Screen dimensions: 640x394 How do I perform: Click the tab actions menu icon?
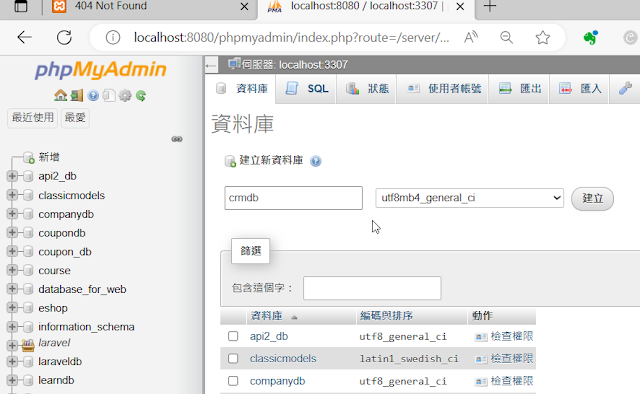click(x=21, y=6)
